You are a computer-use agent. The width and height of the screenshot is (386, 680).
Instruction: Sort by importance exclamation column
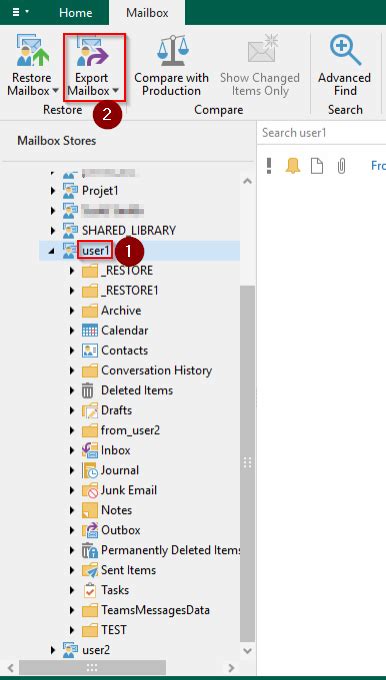click(269, 166)
